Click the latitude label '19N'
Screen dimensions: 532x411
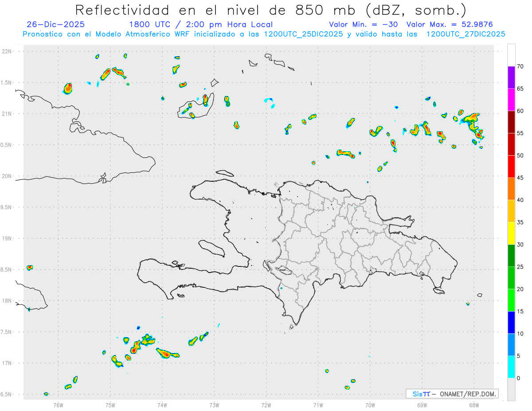8,239
